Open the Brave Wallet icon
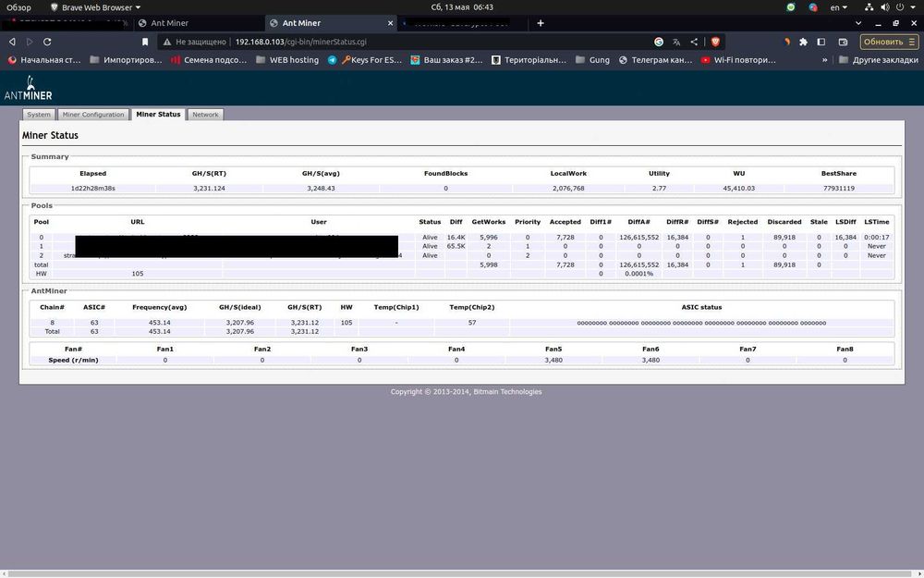This screenshot has width=924, height=578. 844,42
